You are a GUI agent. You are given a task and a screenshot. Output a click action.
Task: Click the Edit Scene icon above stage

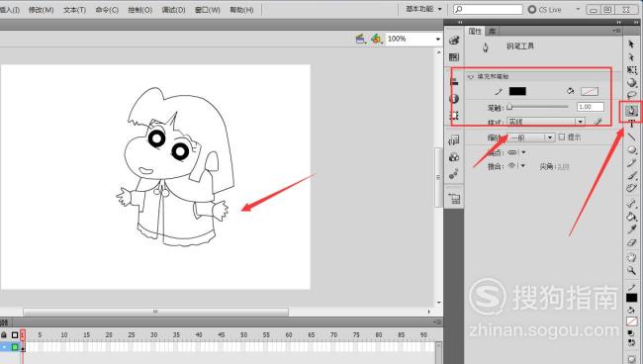(x=360, y=39)
